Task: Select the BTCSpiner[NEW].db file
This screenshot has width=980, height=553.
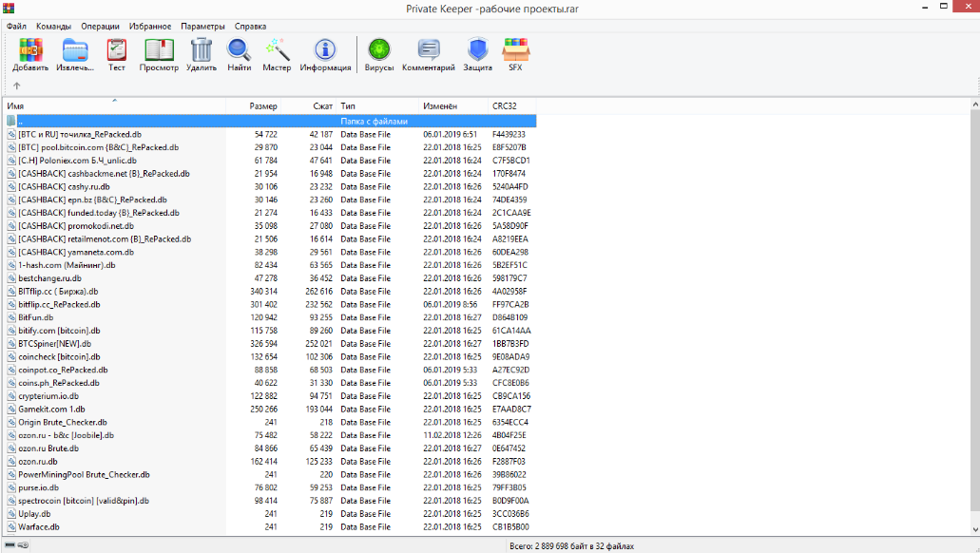Action: click(x=54, y=343)
